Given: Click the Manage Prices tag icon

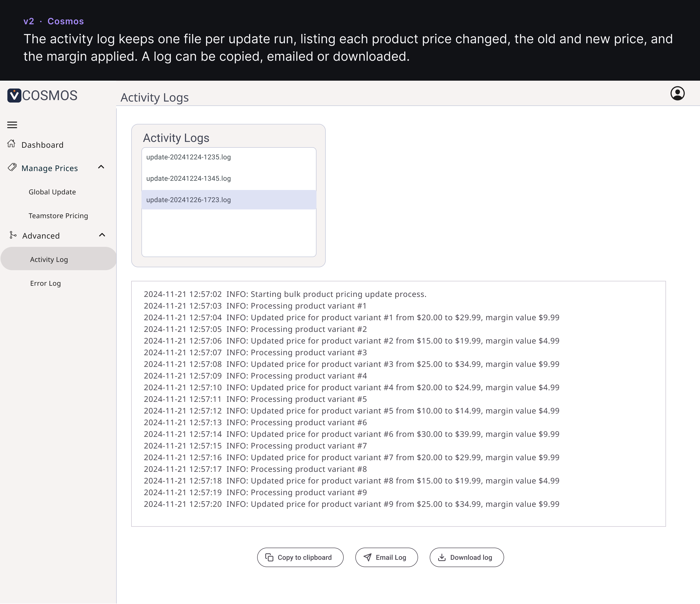Looking at the screenshot, I should pyautogui.click(x=12, y=167).
